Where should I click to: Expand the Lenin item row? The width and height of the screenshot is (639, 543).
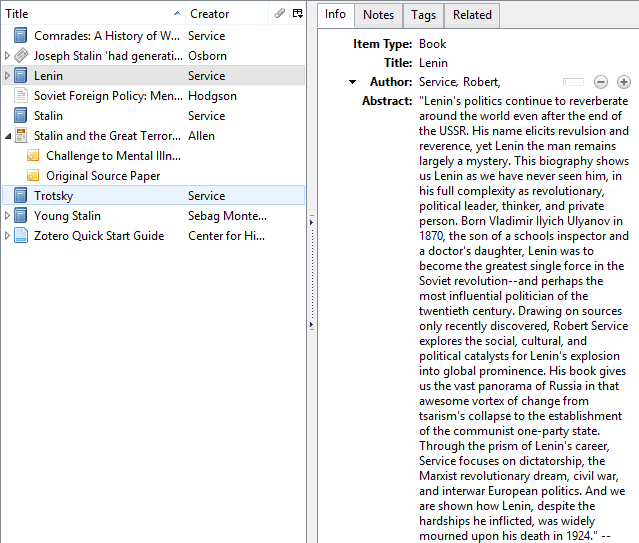point(7,75)
